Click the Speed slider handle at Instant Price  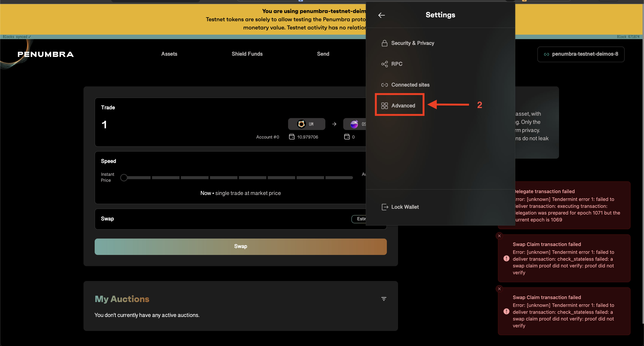124,178
